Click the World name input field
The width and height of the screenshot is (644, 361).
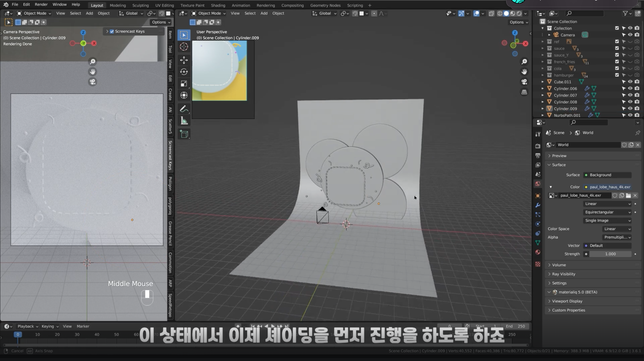[588, 145]
